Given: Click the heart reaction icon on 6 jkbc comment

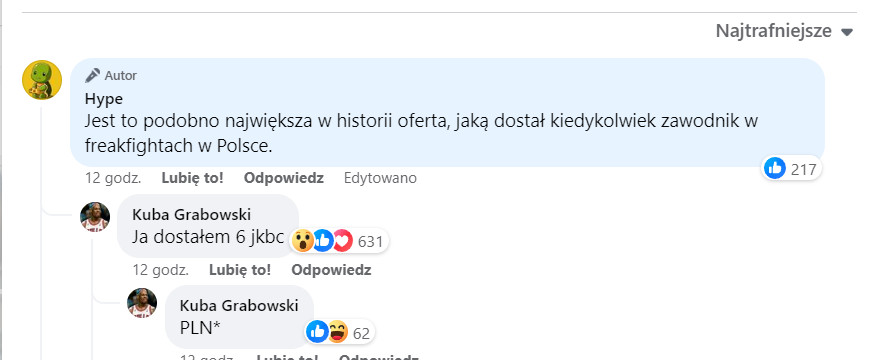Looking at the screenshot, I should pyautogui.click(x=343, y=241).
